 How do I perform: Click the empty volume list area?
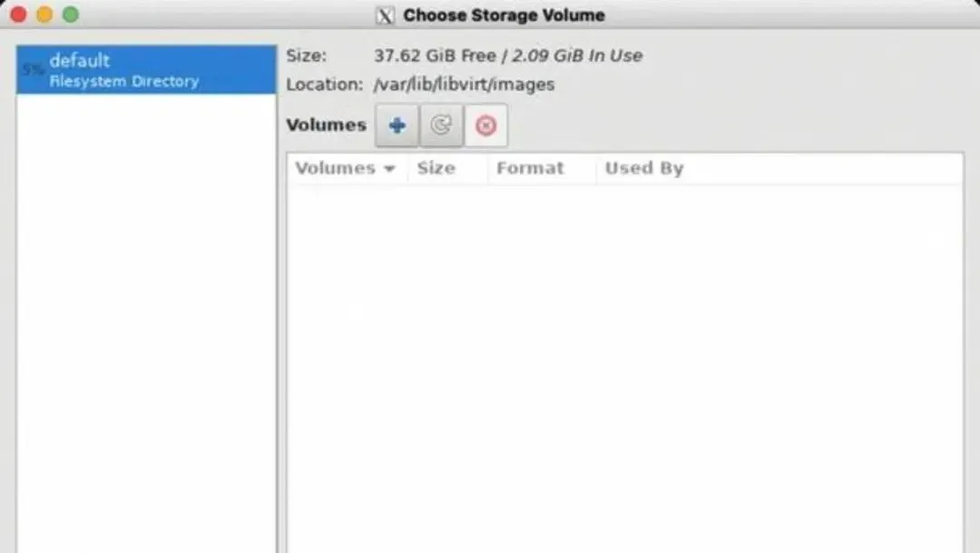625,369
